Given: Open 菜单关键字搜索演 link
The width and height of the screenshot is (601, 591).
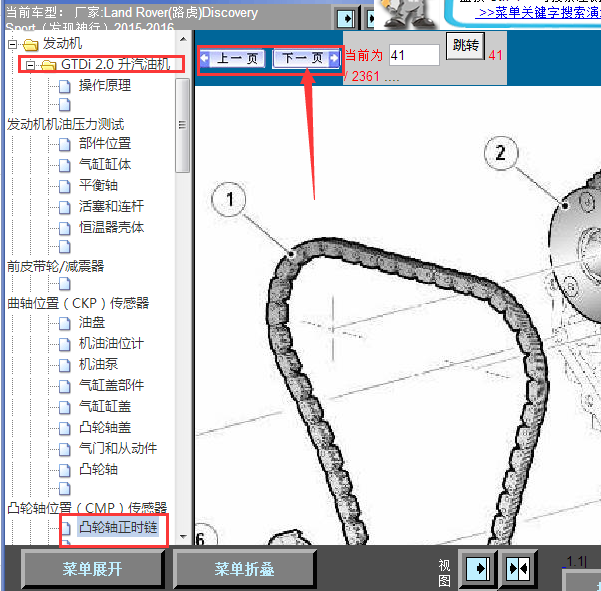Looking at the screenshot, I should (x=540, y=13).
